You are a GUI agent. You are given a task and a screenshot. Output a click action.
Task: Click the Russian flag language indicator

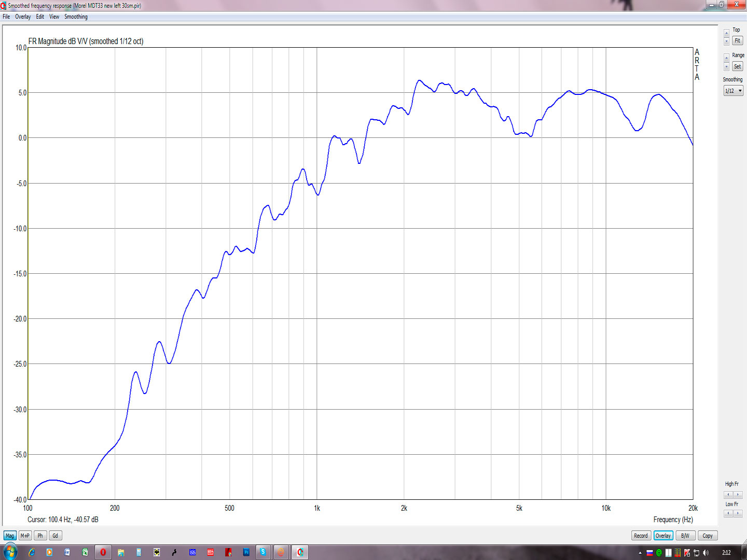click(x=649, y=553)
